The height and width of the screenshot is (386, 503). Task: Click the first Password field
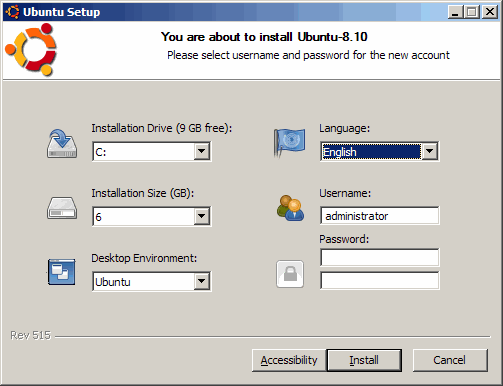[x=380, y=257]
